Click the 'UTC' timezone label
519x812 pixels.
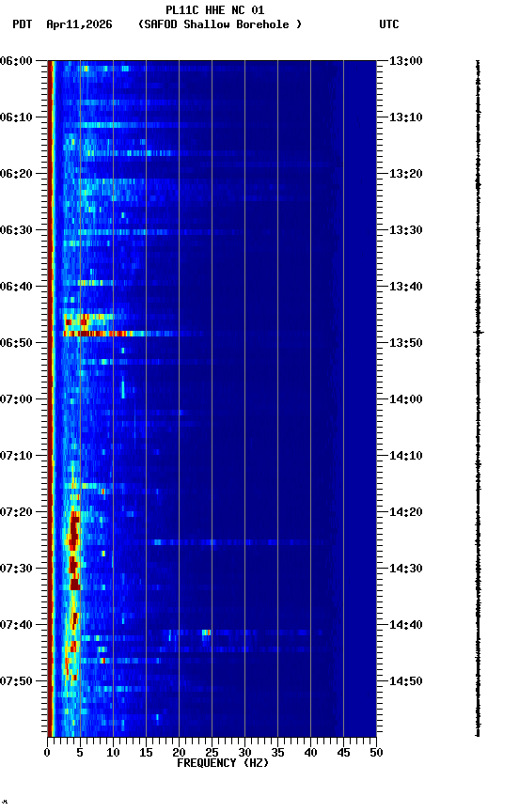click(389, 24)
